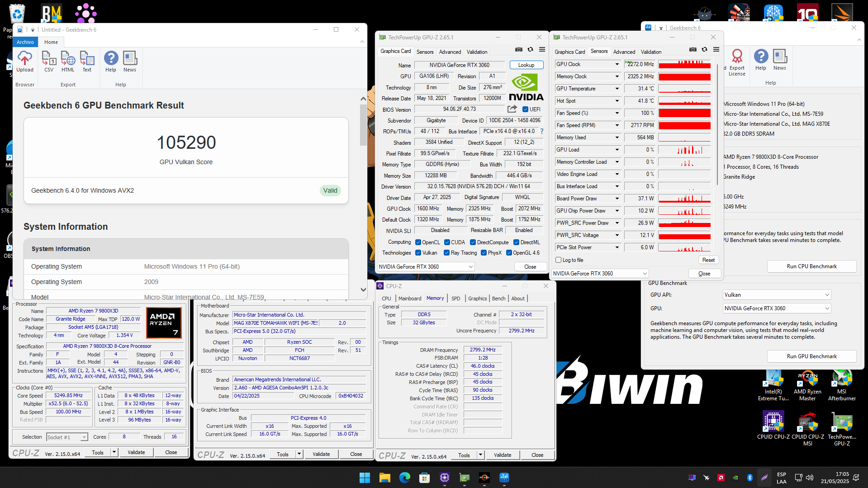Toggle the UEFI checkbox

click(525, 109)
